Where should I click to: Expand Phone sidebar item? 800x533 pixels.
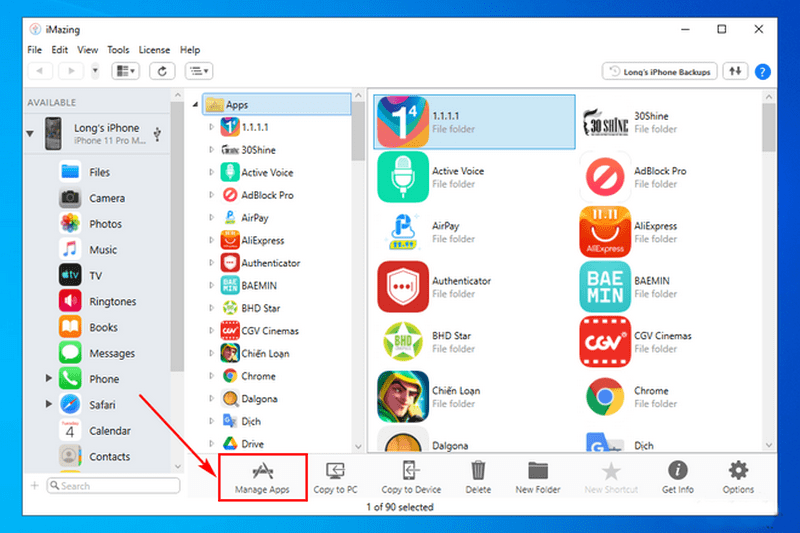click(x=48, y=378)
